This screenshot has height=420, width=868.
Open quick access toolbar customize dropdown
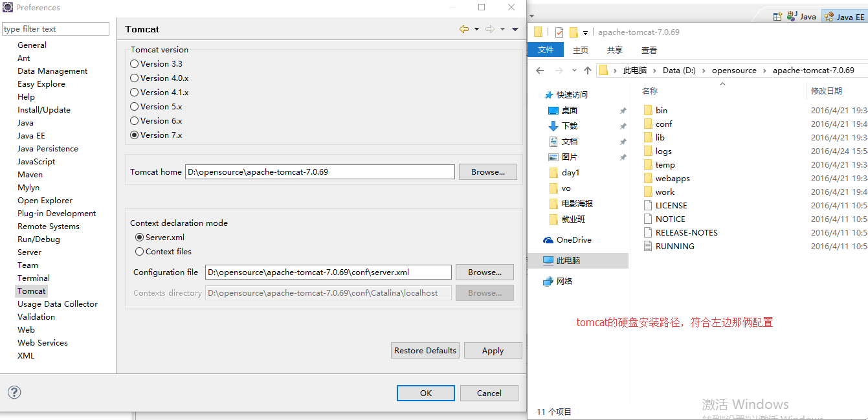[x=585, y=32]
